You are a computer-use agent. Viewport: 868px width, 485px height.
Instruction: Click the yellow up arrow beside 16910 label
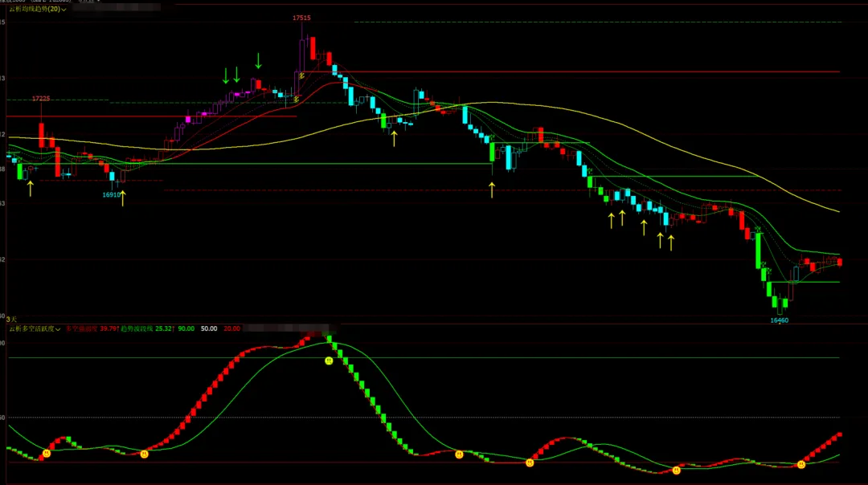tap(123, 198)
